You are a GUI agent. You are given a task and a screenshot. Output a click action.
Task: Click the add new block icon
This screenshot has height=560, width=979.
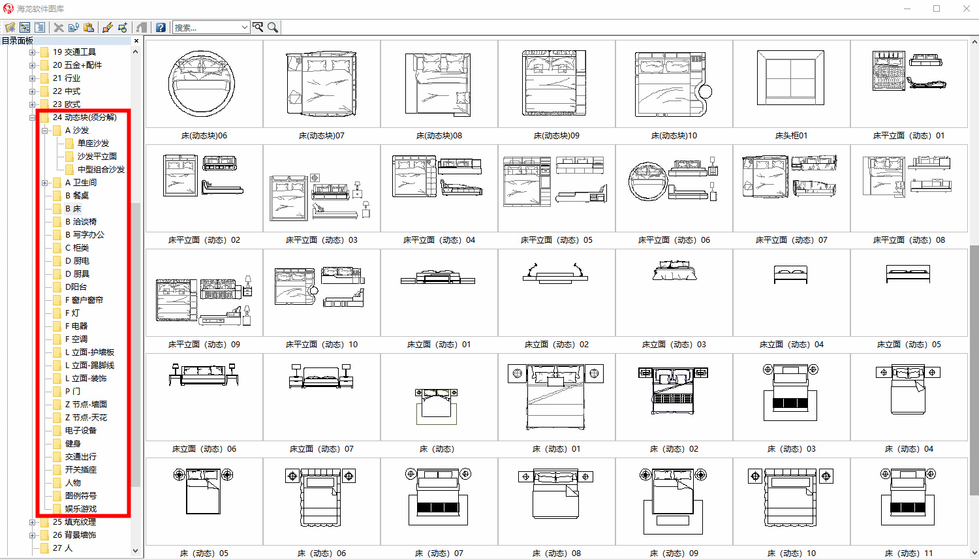click(123, 27)
